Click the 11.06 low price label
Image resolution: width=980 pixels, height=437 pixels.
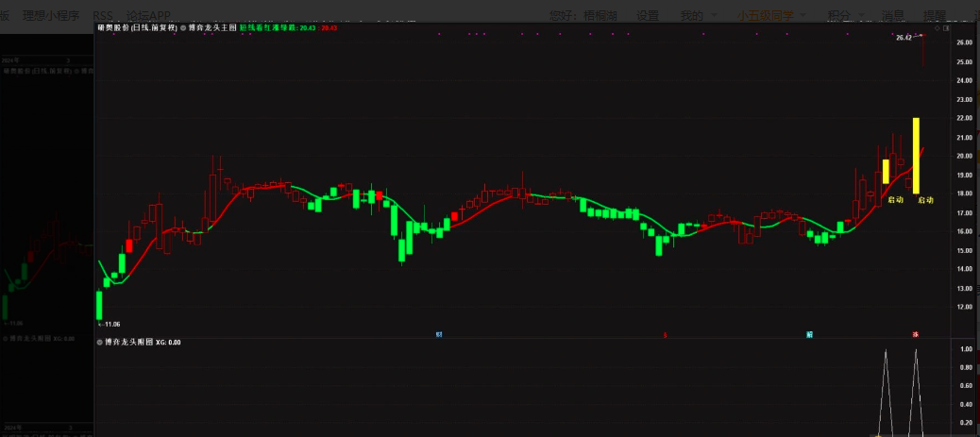(111, 324)
